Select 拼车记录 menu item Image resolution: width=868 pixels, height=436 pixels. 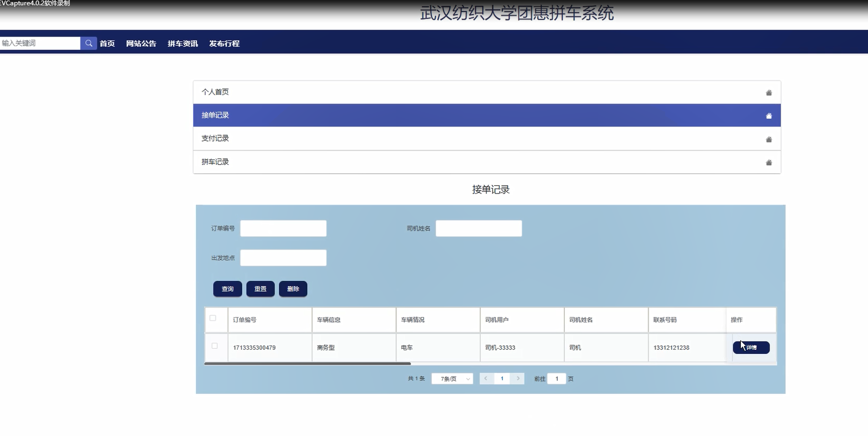coord(486,162)
